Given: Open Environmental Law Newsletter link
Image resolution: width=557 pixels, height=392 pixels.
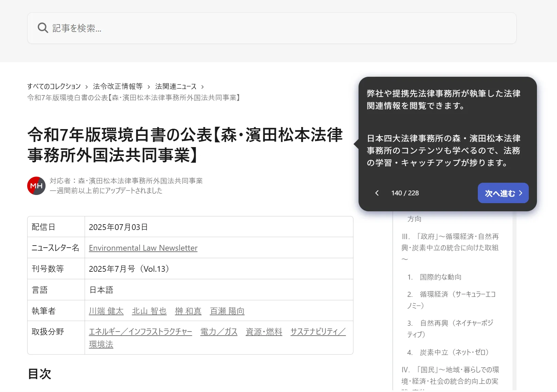Looking at the screenshot, I should pyautogui.click(x=143, y=248).
